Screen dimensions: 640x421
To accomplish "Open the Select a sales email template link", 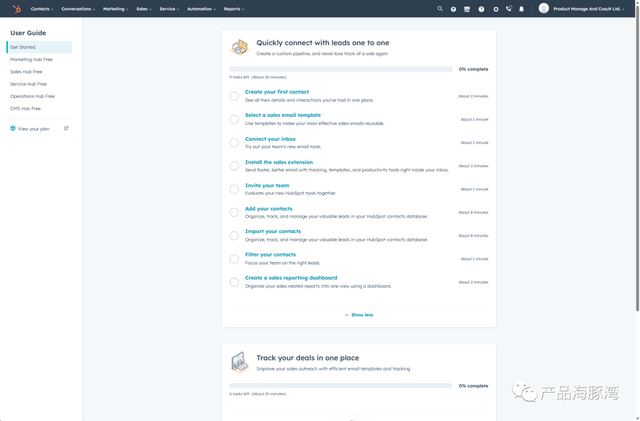I will point(283,115).
